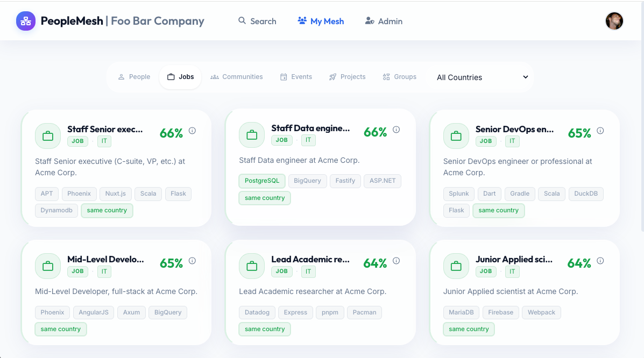Click the Gradle skill tag
The height and width of the screenshot is (358, 644).
click(x=520, y=194)
